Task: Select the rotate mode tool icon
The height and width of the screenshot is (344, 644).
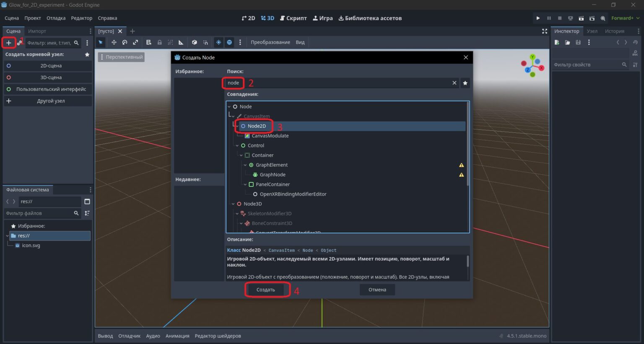Action: click(125, 42)
